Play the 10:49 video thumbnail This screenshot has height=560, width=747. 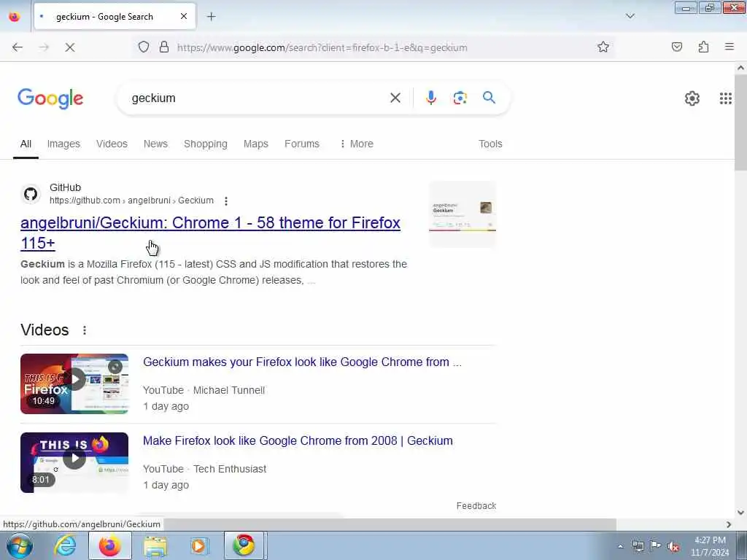[x=74, y=384]
